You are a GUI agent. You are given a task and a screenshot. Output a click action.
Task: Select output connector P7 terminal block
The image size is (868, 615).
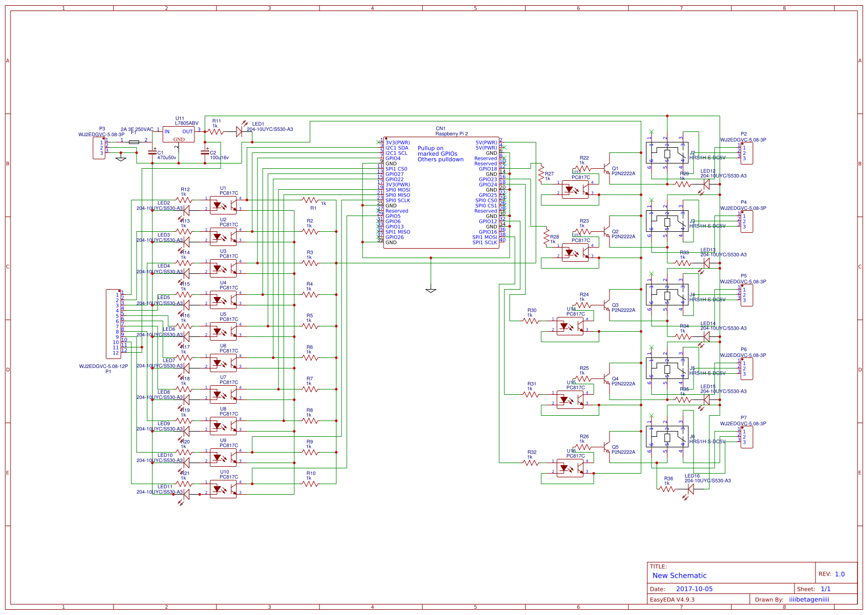[747, 437]
